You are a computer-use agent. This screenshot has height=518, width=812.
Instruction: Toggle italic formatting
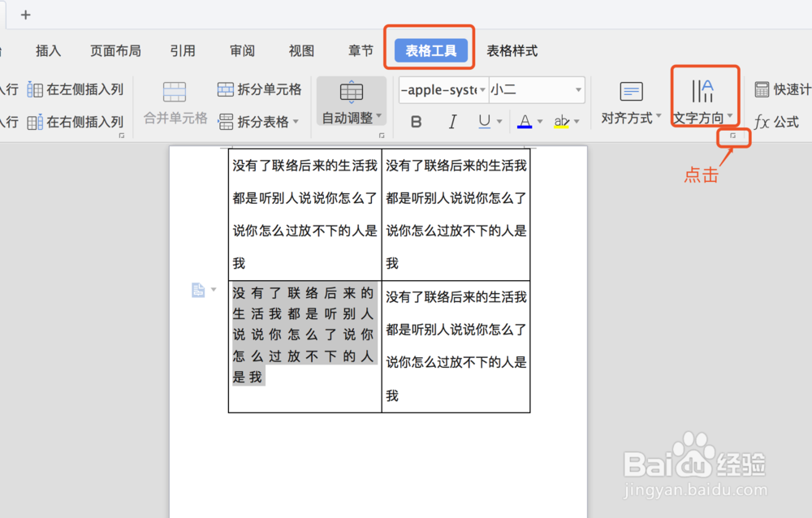452,121
